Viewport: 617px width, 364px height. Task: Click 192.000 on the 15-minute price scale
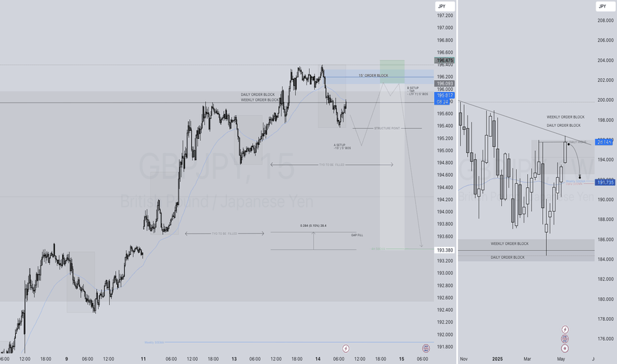tap(445, 334)
